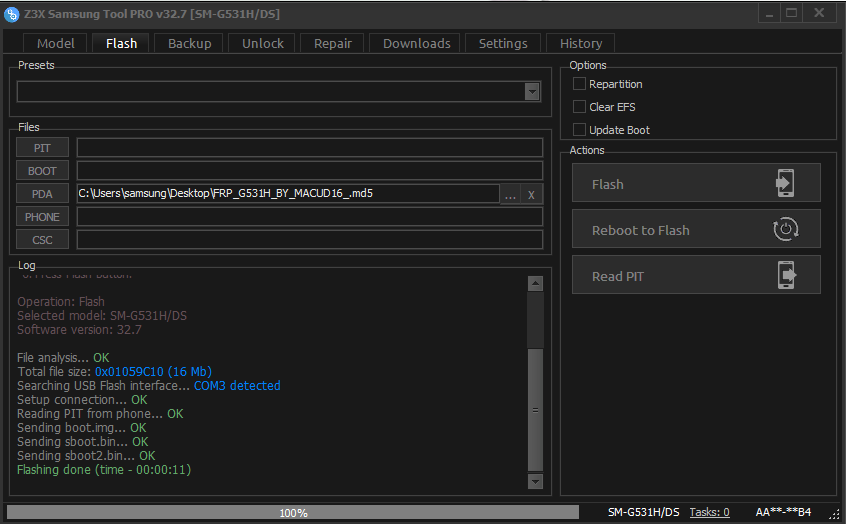Image resolution: width=846 pixels, height=524 pixels.
Task: Click the window resize grip icon
Action: pos(834,513)
